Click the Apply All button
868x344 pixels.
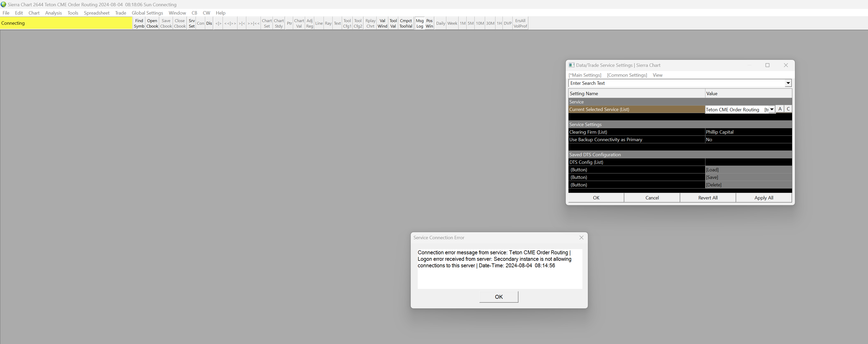[x=763, y=198]
